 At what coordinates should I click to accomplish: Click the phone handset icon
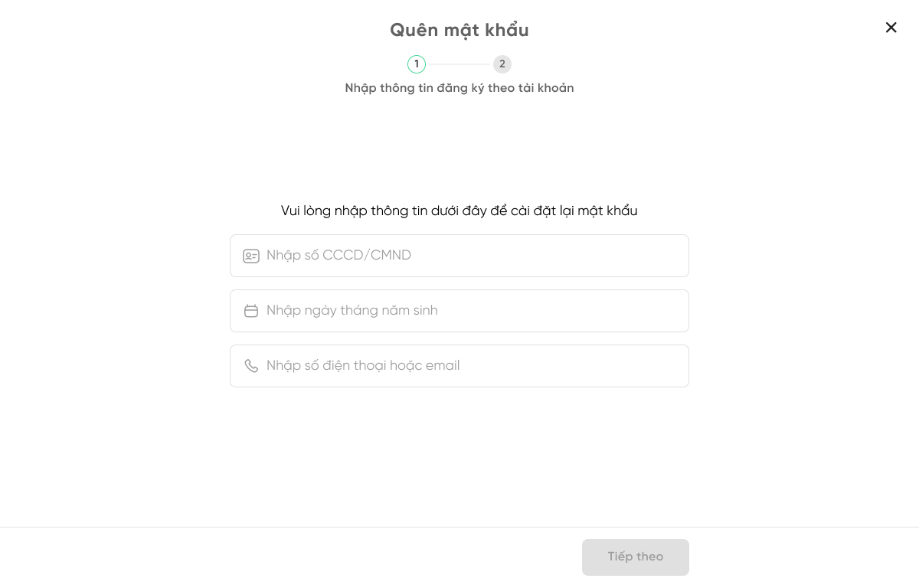point(251,366)
